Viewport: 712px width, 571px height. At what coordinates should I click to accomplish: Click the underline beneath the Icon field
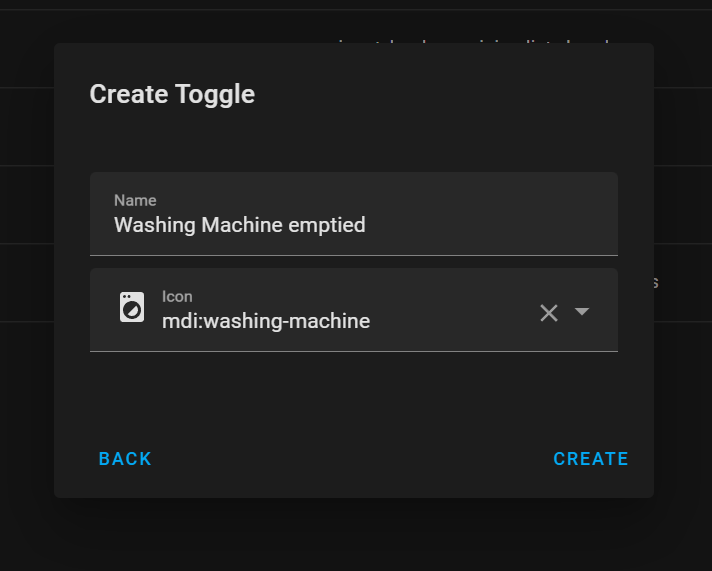coord(354,351)
